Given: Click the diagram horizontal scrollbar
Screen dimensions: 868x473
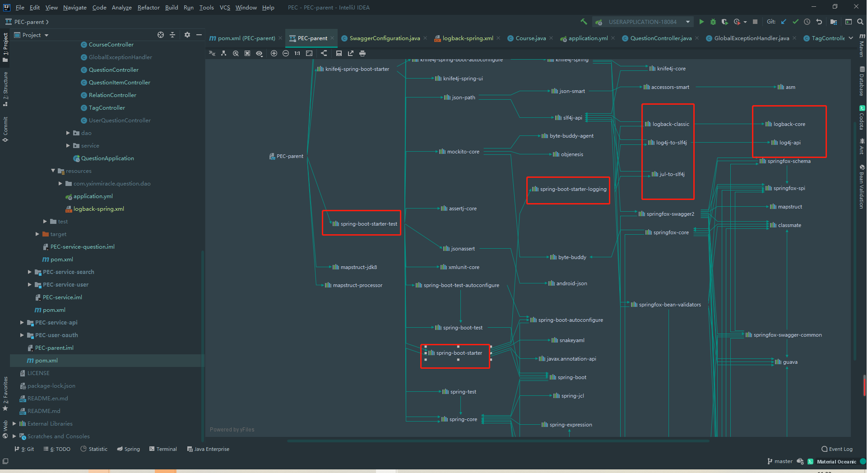Looking at the screenshot, I should click(499, 440).
